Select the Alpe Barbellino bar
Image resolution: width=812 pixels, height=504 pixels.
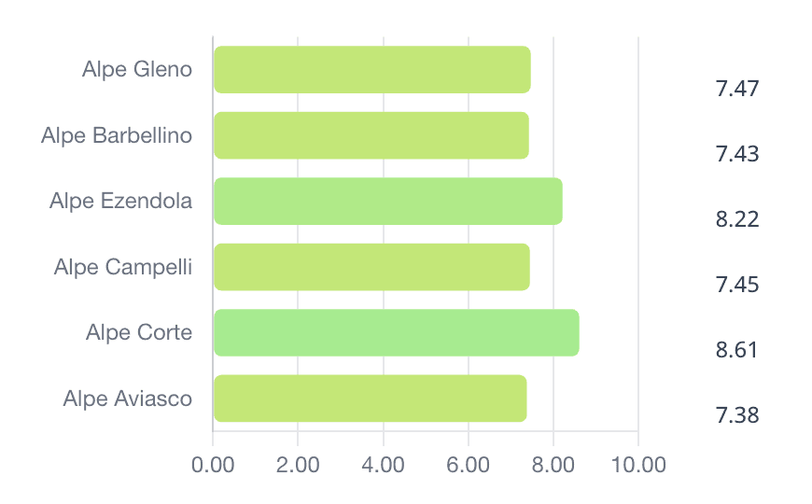tap(371, 135)
